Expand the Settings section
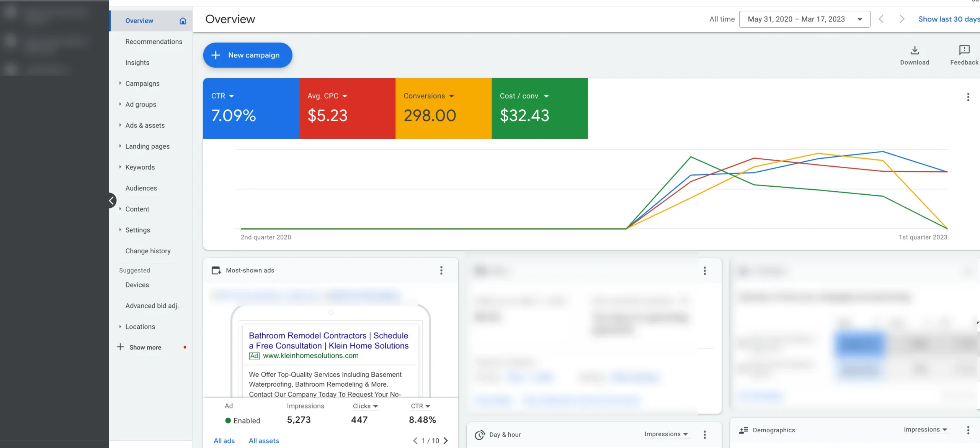980x448 pixels. pos(120,230)
